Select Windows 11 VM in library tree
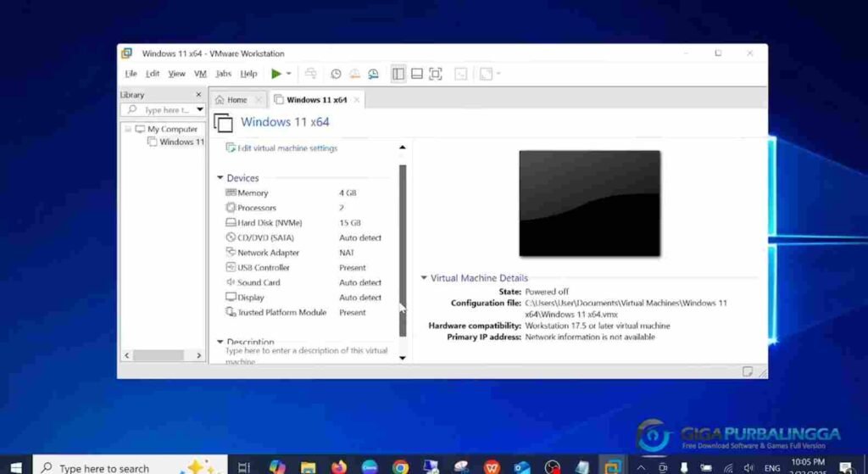The image size is (868, 474). tap(181, 142)
